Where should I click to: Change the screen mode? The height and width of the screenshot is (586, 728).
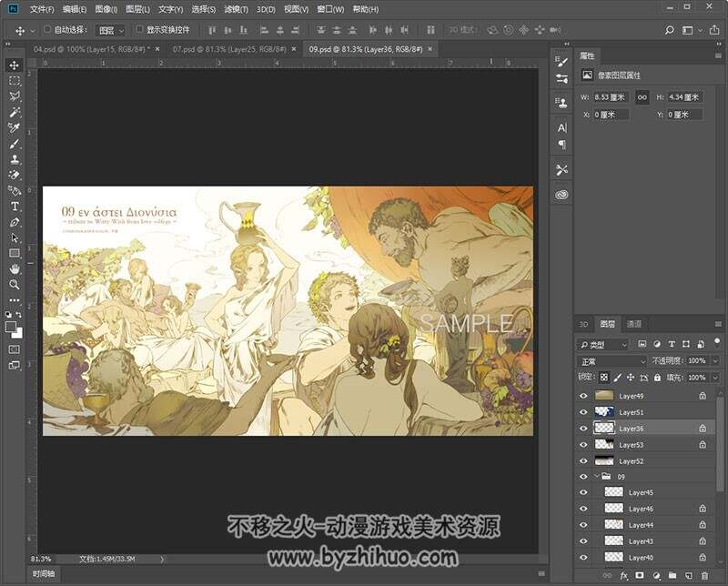coord(15,366)
